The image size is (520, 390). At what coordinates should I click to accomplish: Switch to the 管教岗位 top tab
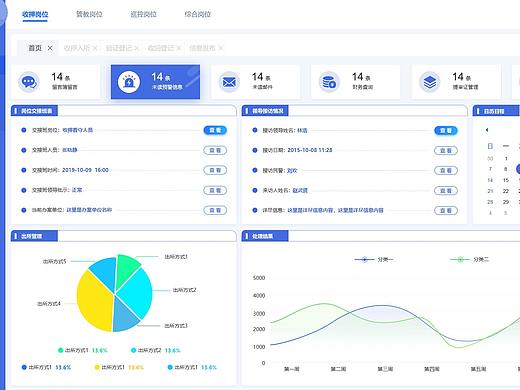[x=89, y=14]
